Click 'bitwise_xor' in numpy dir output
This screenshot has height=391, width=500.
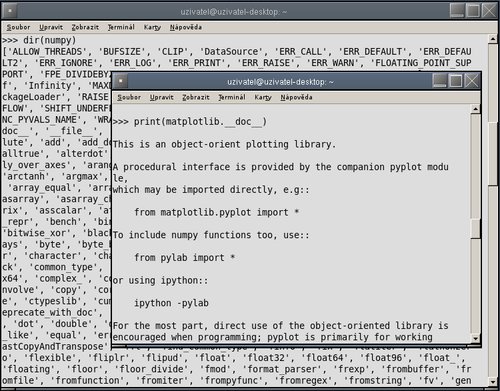coord(39,233)
